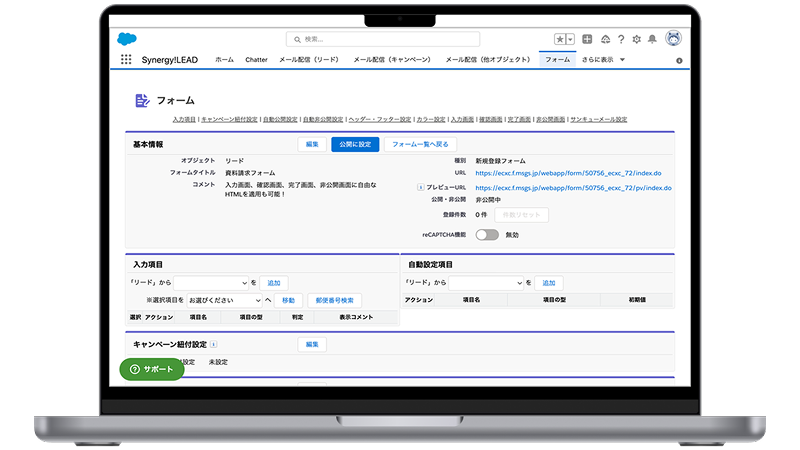Click the 新規登録フォーム type value
The image size is (800, 450).
pos(501,161)
